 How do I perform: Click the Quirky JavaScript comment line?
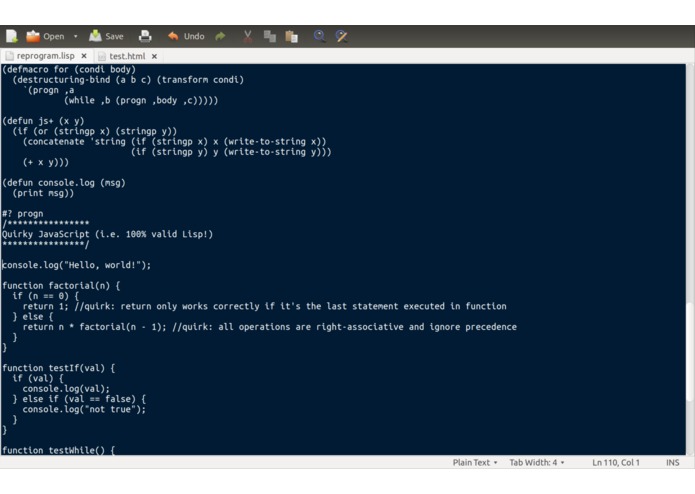[108, 234]
